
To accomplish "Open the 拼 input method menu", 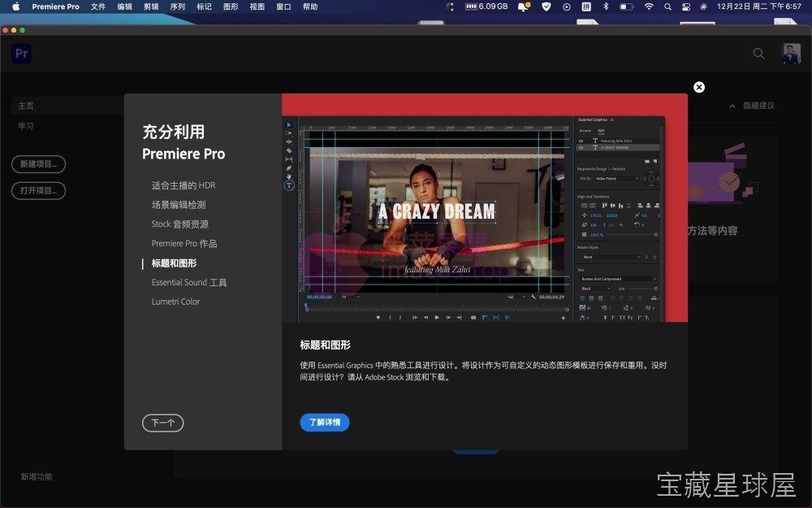I will pos(586,7).
